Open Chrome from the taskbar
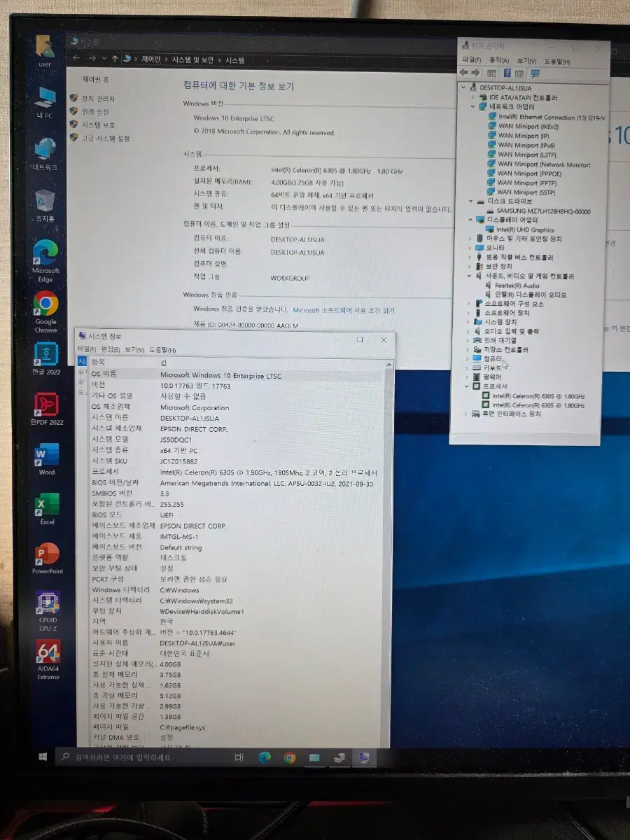The image size is (630, 840). click(x=290, y=757)
